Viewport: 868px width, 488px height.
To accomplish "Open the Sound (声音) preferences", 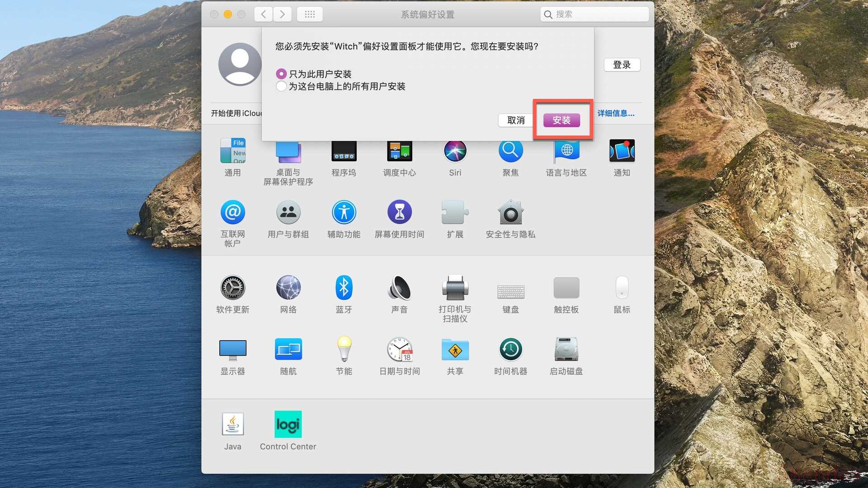I will (x=399, y=288).
